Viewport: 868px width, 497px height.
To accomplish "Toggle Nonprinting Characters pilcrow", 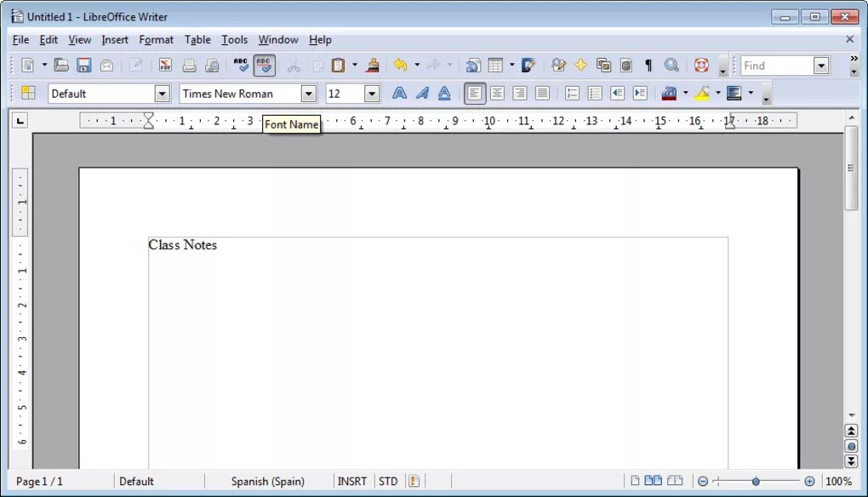I will (648, 66).
